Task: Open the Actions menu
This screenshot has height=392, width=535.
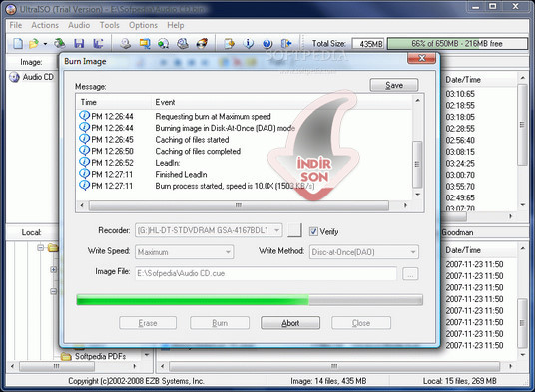Action: [45, 25]
